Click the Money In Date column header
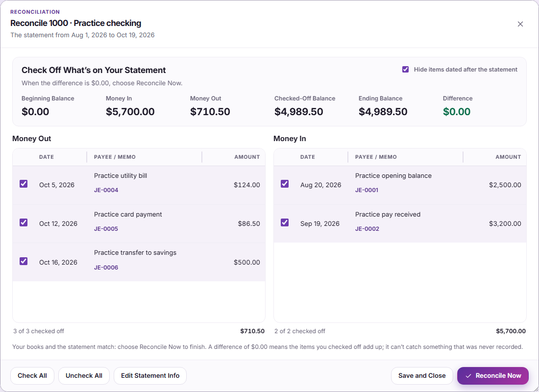The width and height of the screenshot is (539, 392). pyautogui.click(x=308, y=157)
